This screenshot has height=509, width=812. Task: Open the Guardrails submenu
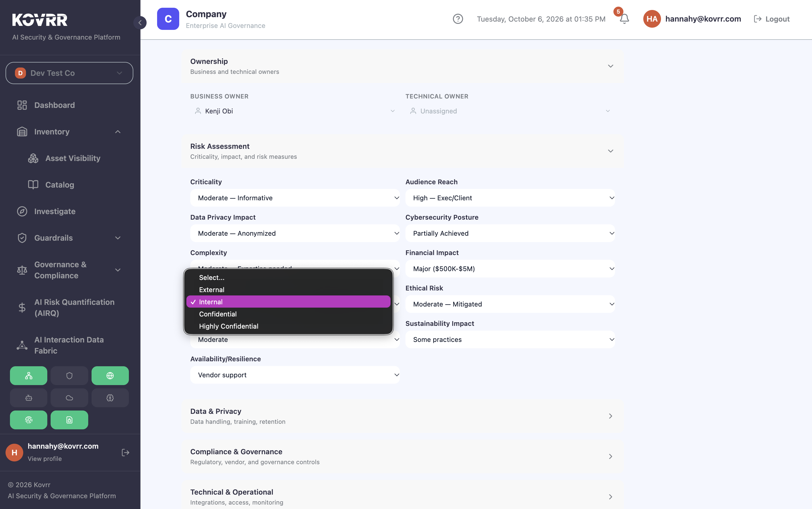(69, 238)
